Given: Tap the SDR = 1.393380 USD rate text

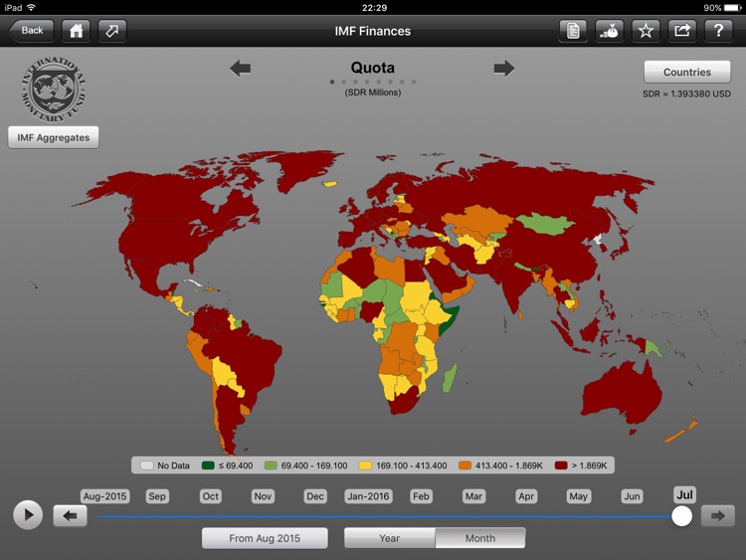Looking at the screenshot, I should click(686, 93).
